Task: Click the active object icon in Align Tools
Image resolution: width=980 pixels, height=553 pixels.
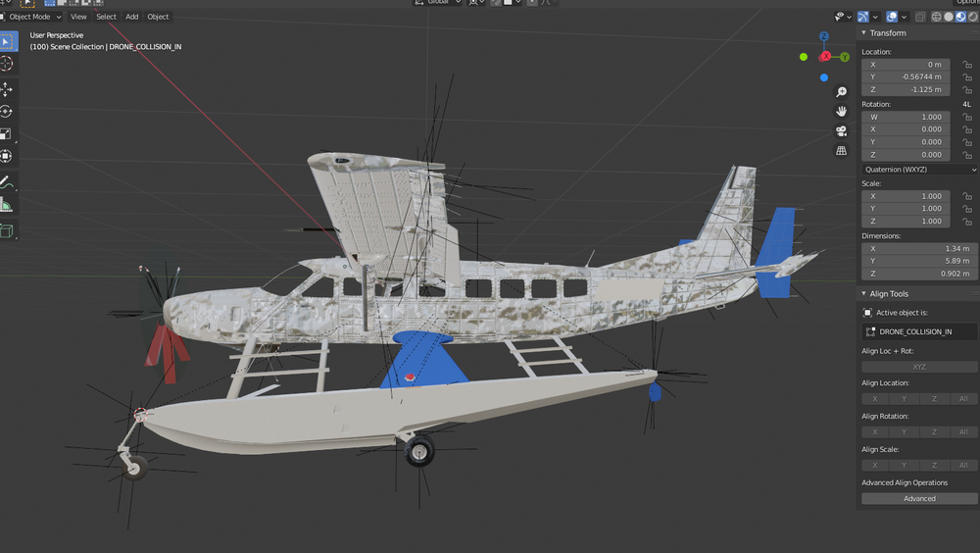Action: coord(867,312)
